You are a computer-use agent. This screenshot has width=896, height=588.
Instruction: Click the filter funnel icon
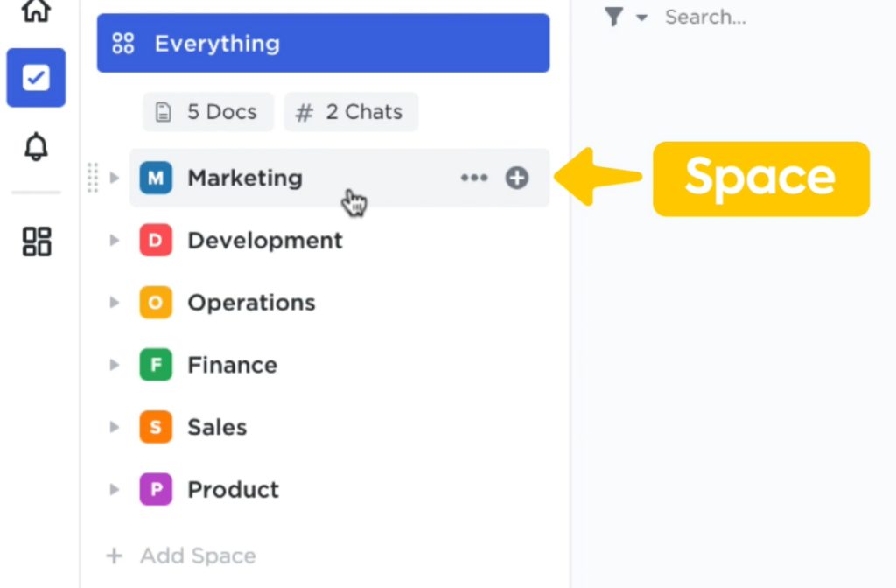pos(613,17)
